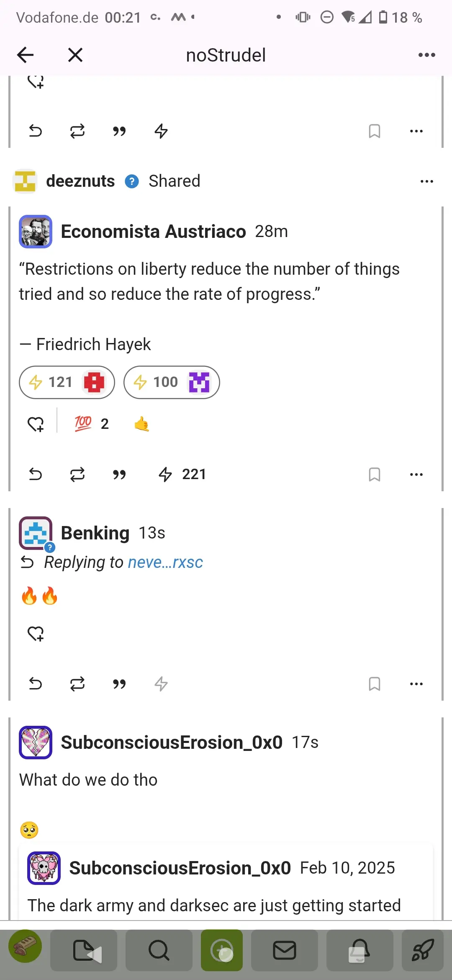
Task: Open the Economista Austriaco avatar thumbnail
Action: (x=36, y=232)
